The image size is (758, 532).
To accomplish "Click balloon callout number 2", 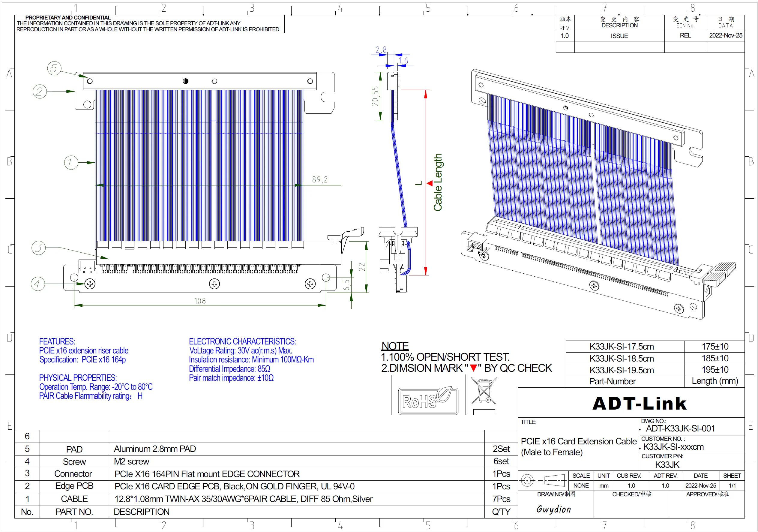I will point(40,92).
